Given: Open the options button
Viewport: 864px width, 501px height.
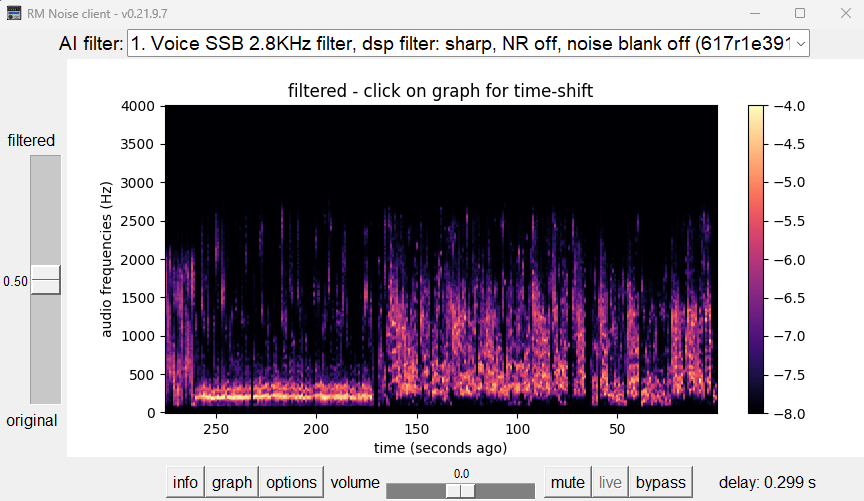Looking at the screenshot, I should (291, 482).
